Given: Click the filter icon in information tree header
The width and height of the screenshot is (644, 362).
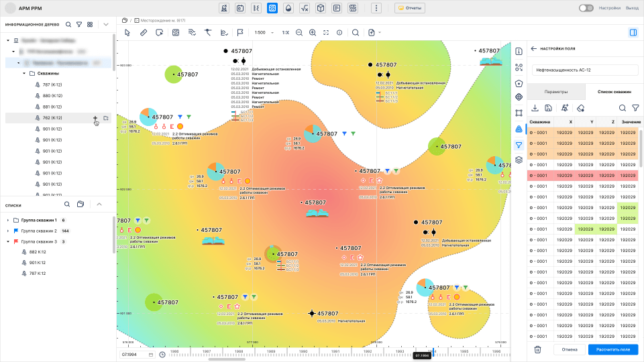Looking at the screenshot, I should coord(78,24).
